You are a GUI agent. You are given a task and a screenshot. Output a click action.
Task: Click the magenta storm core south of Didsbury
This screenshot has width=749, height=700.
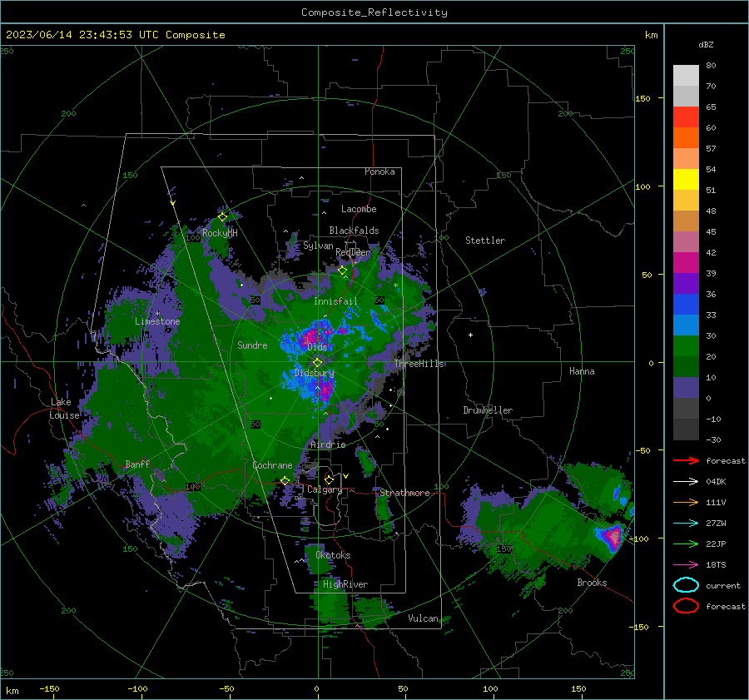coord(325,391)
